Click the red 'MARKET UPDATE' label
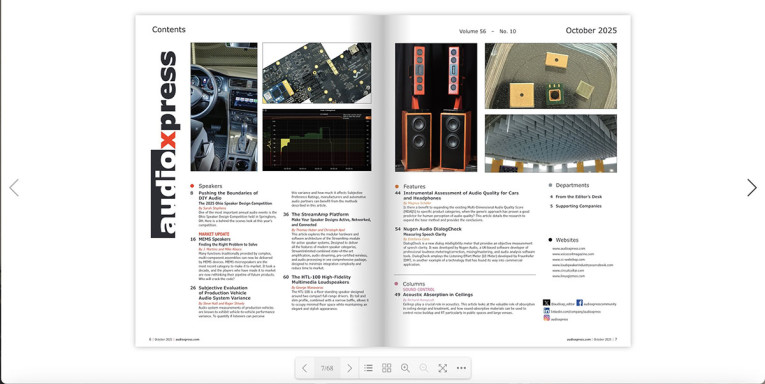Screen dimensions: 765x384 click(214, 234)
